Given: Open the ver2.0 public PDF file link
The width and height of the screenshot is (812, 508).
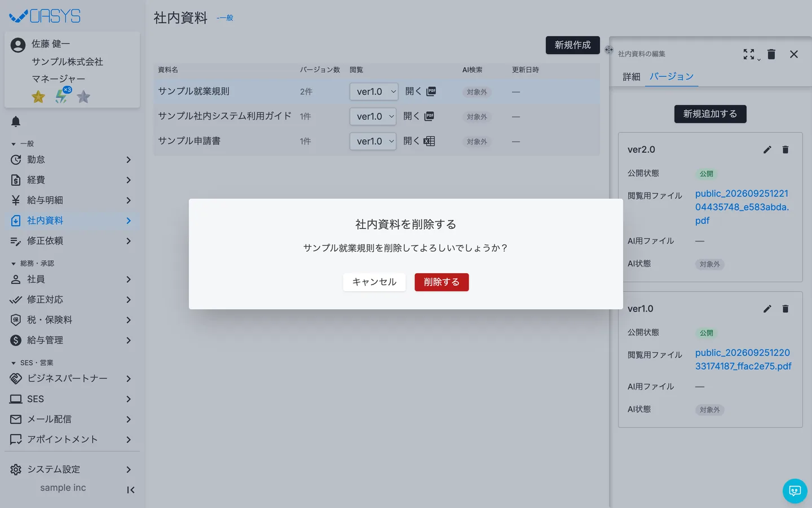Looking at the screenshot, I should point(742,207).
